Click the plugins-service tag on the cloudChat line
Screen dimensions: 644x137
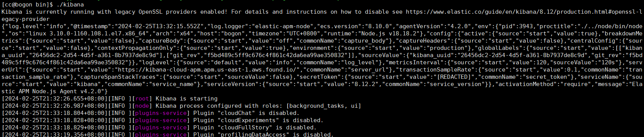pos(161,113)
